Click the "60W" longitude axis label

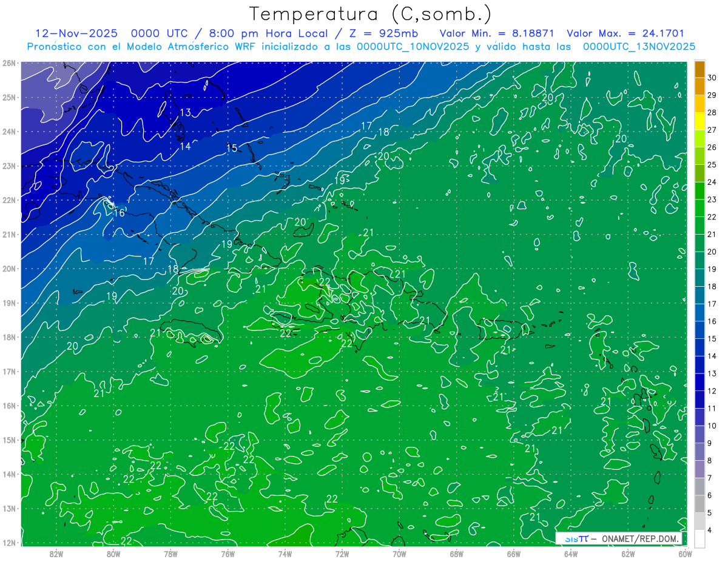686,553
